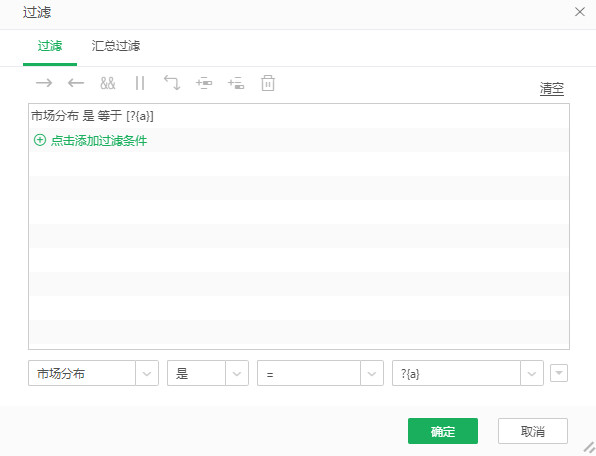Image resolution: width=596 pixels, height=456 pixels.
Task: Close the 过滤 dialog
Action: pos(580,12)
